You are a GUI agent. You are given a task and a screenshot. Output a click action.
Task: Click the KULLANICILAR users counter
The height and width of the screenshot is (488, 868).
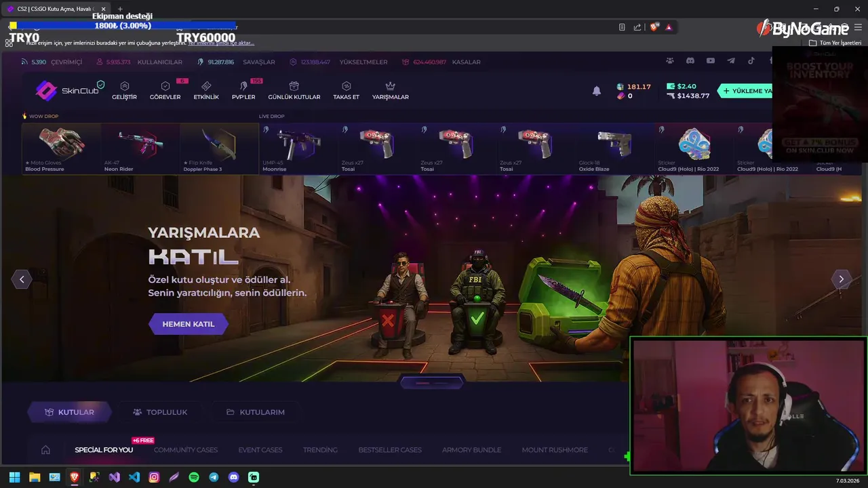pos(139,62)
